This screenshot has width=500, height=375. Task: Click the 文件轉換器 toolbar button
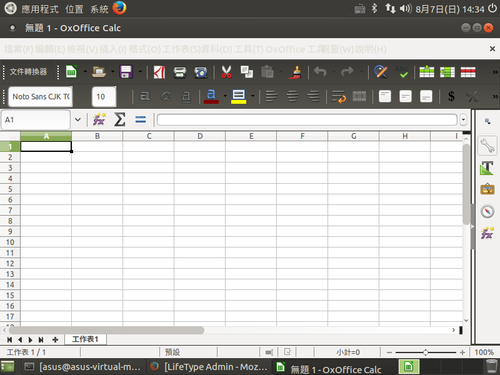click(x=28, y=72)
